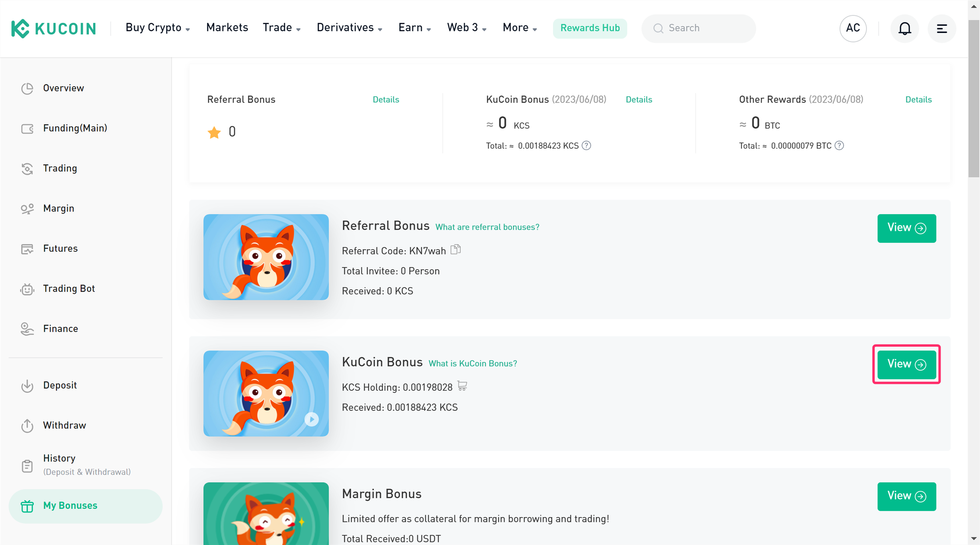Click View on Margin Bonus card
This screenshot has width=980, height=545.
906,496
